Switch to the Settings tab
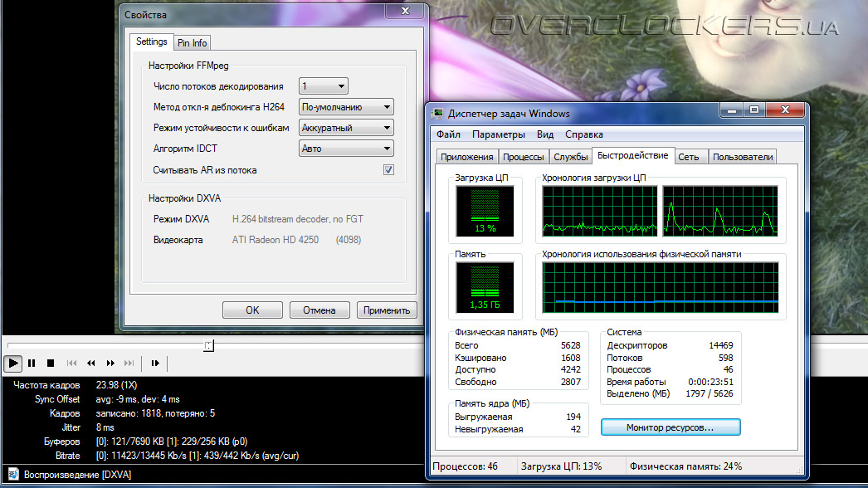Viewport: 868px width, 488px height. pyautogui.click(x=152, y=42)
